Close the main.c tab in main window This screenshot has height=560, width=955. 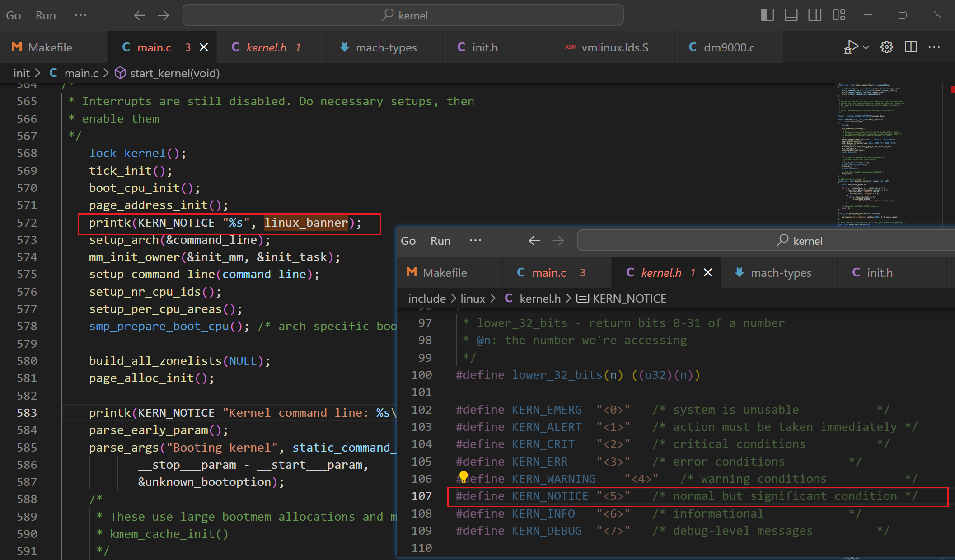point(204,47)
